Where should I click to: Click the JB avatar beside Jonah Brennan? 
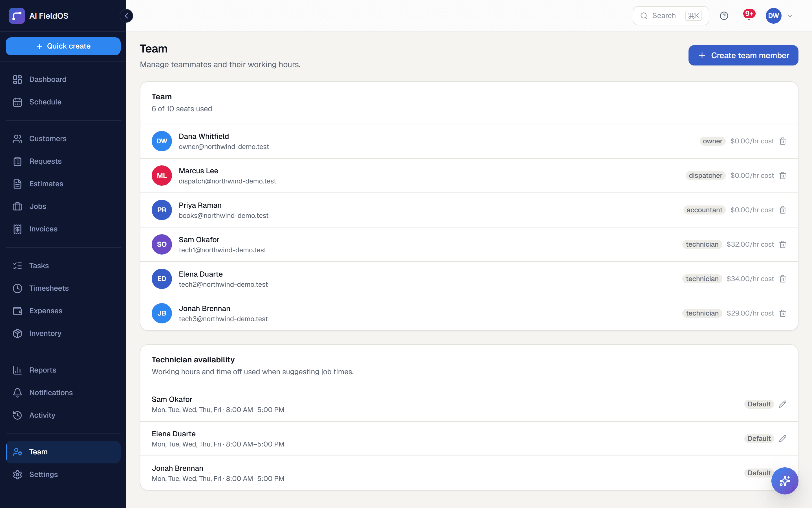click(162, 313)
